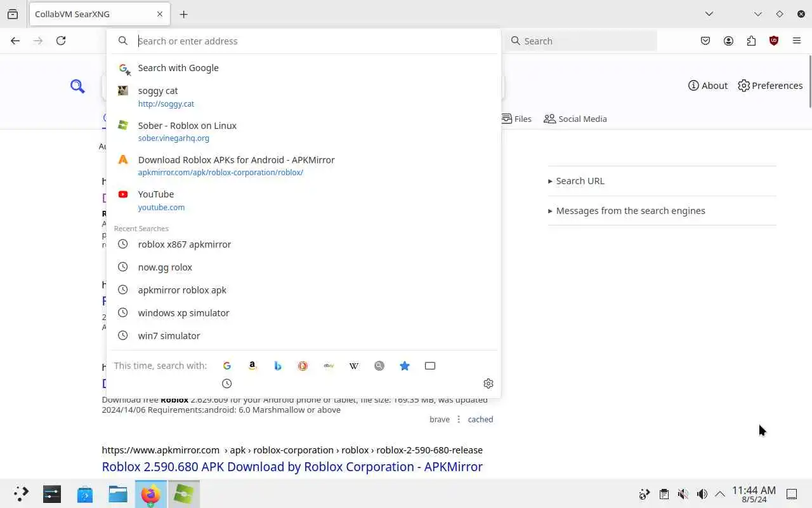Click the brave engine label
This screenshot has height=508, width=812.
click(x=440, y=419)
